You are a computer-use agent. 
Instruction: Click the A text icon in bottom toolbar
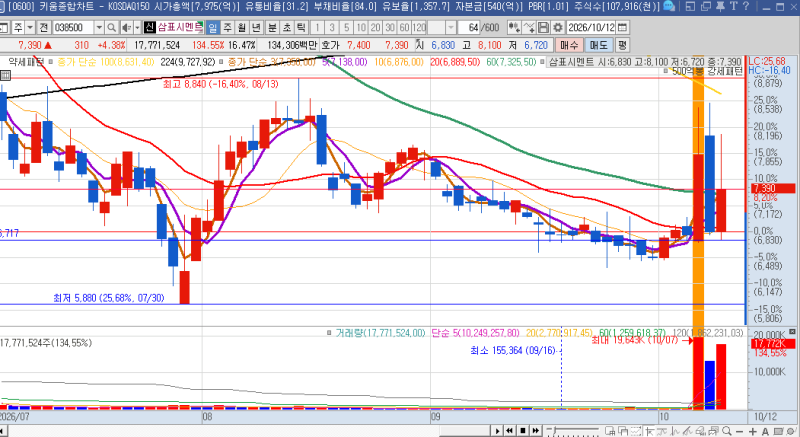click(765, 431)
